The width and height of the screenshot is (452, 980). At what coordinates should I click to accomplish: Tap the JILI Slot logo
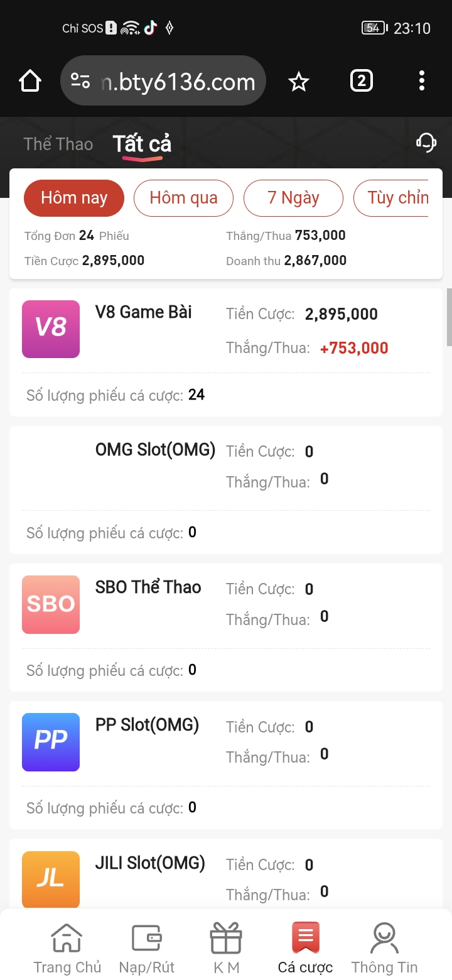(51, 878)
